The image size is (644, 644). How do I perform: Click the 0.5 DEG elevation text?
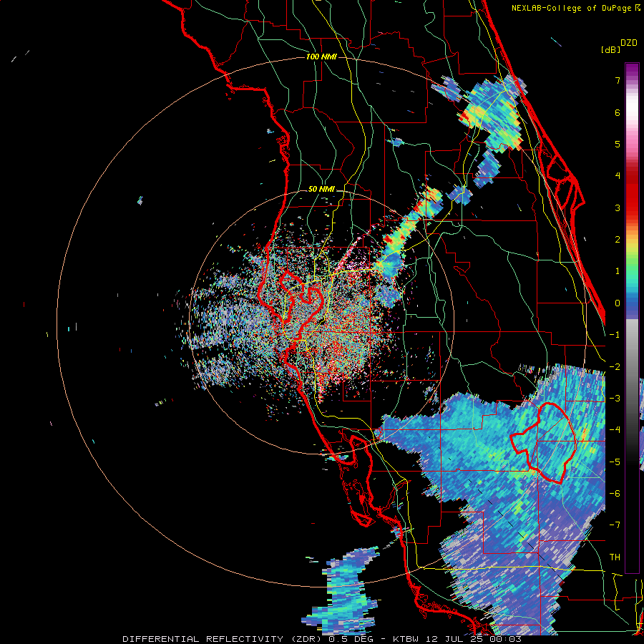pos(351,639)
